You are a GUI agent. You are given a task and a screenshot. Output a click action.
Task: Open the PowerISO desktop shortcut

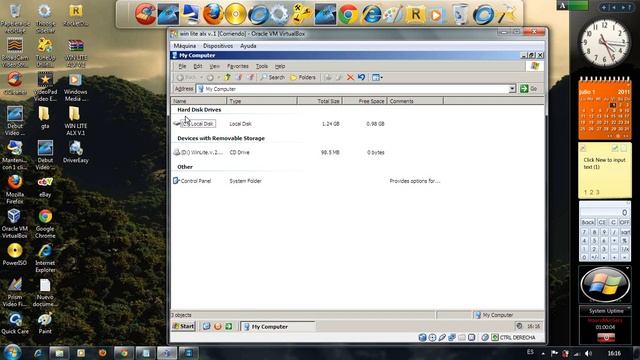coord(15,255)
